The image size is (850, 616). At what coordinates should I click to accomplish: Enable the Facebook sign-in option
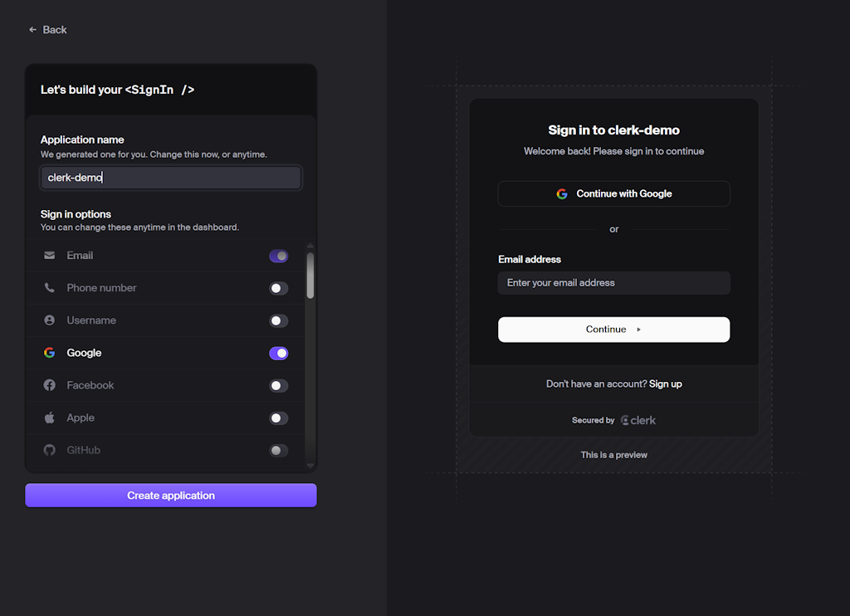pyautogui.click(x=279, y=384)
